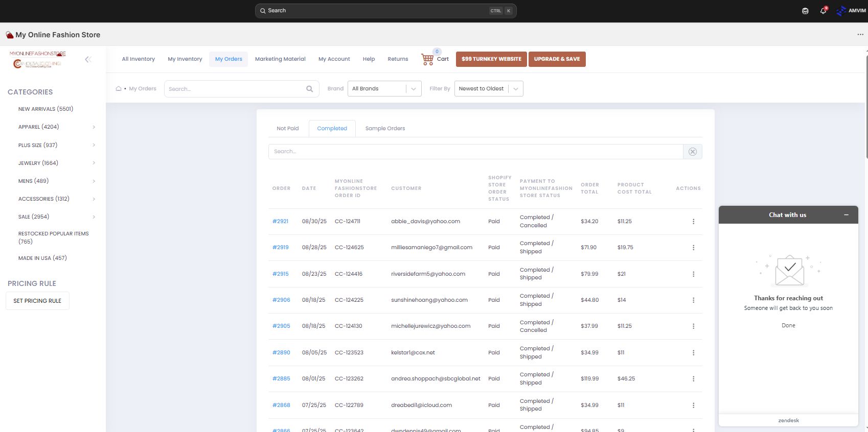
Task: Switch to the Sample Orders tab
Action: 385,129
